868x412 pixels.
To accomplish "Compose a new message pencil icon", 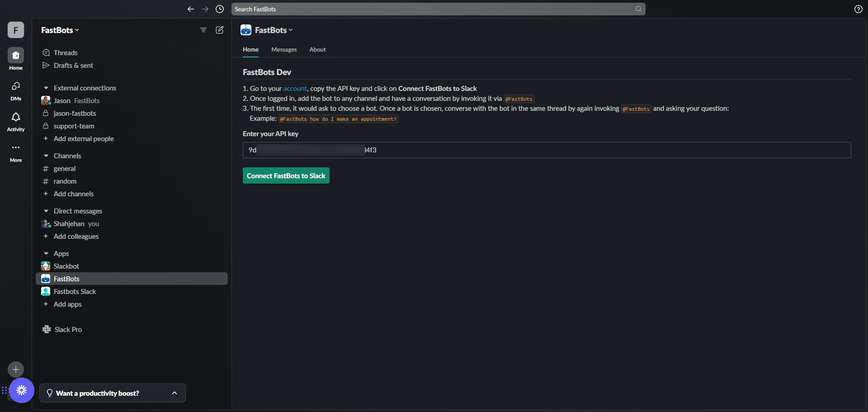I will 220,30.
